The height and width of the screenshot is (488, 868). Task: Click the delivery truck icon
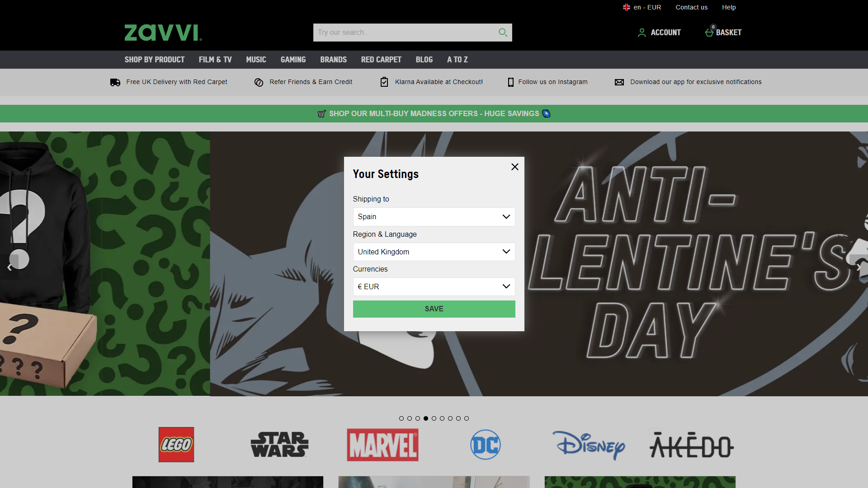(115, 82)
